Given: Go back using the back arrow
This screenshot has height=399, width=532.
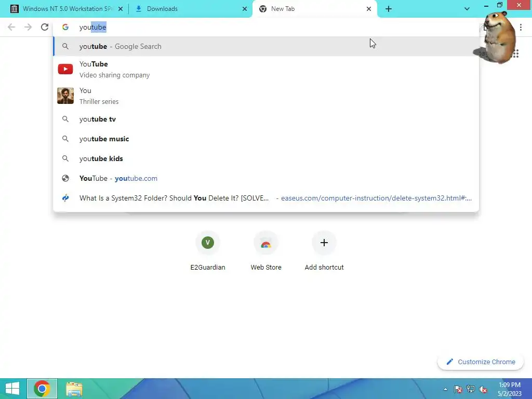Looking at the screenshot, I should (x=11, y=27).
